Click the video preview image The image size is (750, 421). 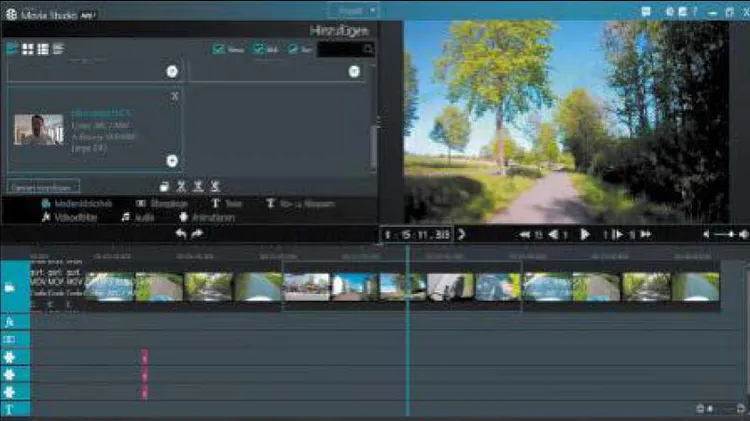click(x=566, y=122)
